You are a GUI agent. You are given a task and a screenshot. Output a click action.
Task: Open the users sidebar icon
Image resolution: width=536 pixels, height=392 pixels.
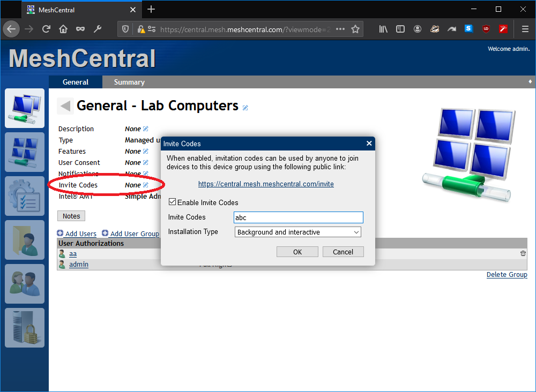[25, 284]
